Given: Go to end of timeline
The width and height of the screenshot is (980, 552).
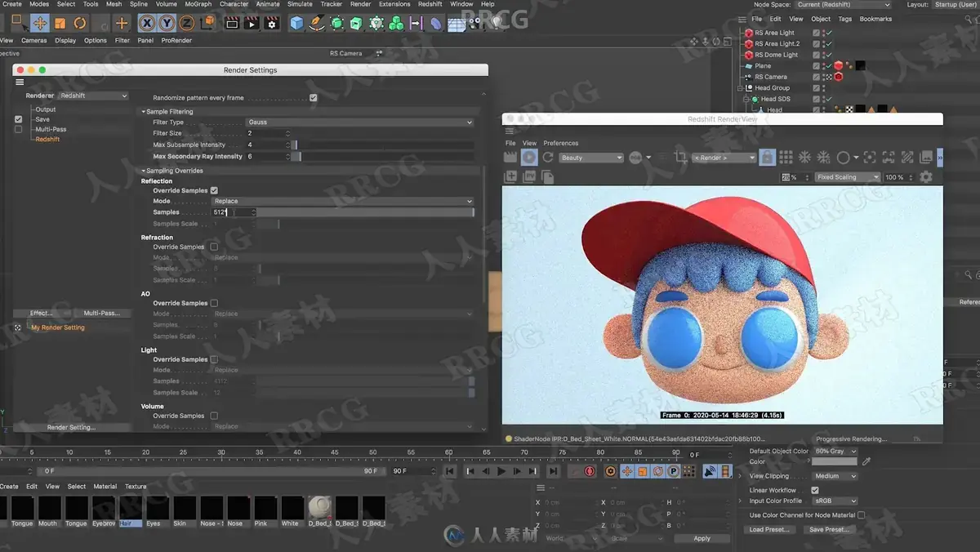Looking at the screenshot, I should point(553,471).
